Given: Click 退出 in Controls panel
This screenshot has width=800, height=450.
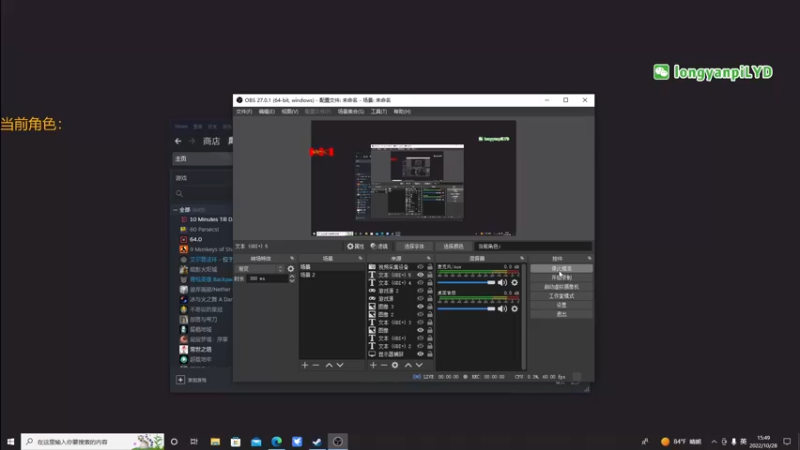Looking at the screenshot, I should click(x=561, y=314).
